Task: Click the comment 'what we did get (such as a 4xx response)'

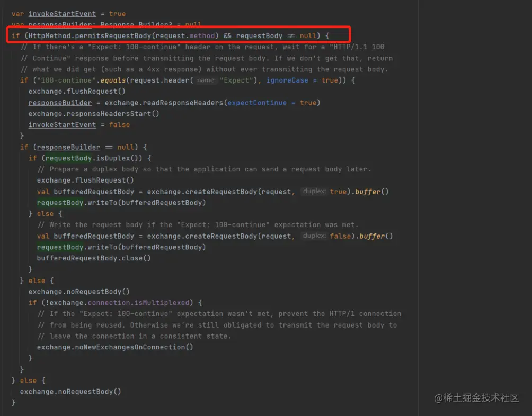Action: pyautogui.click(x=204, y=69)
